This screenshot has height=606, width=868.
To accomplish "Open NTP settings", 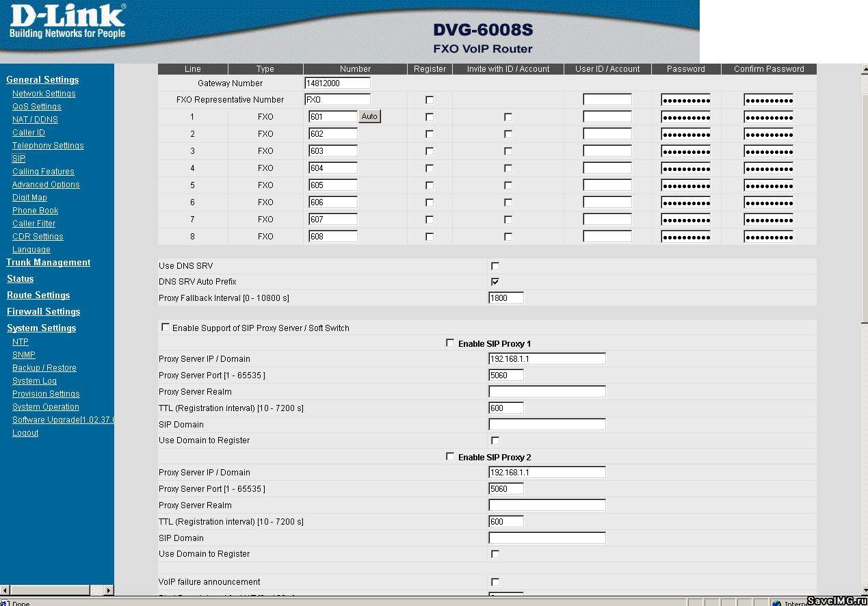I will point(21,342).
